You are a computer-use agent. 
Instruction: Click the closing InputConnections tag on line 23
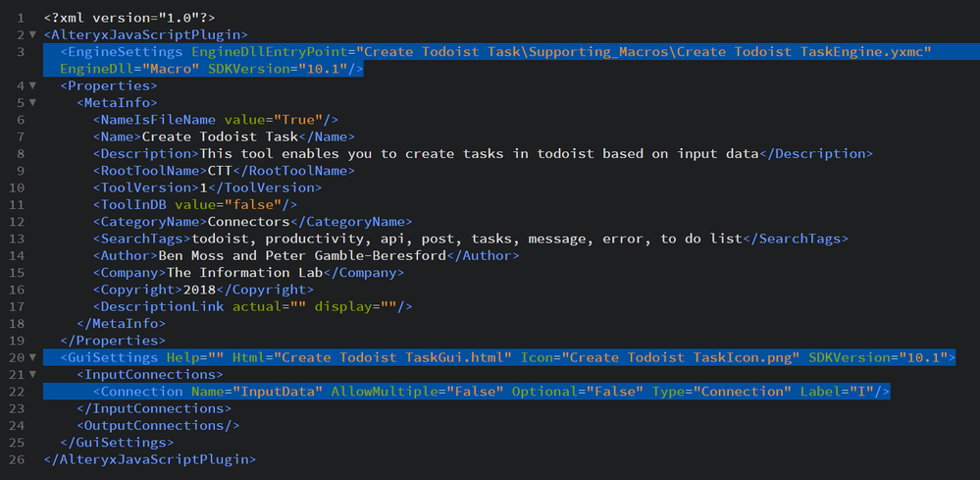click(154, 408)
